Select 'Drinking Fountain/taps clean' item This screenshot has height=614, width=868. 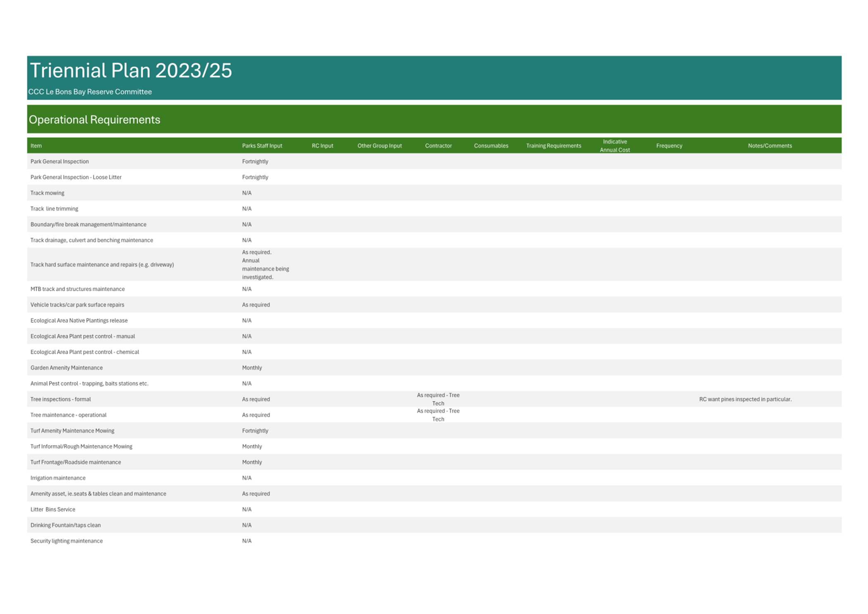tap(65, 525)
